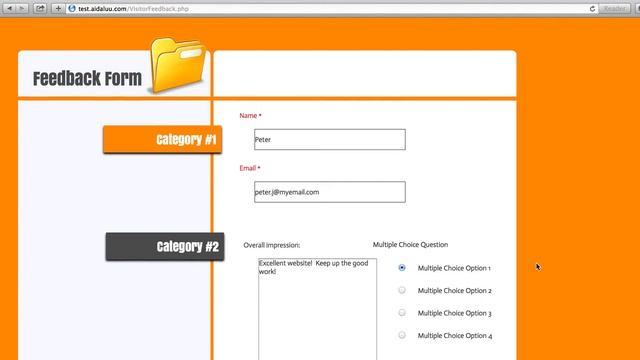The image size is (640, 360).
Task: Open the share button in toolbar
Action: [40, 8]
